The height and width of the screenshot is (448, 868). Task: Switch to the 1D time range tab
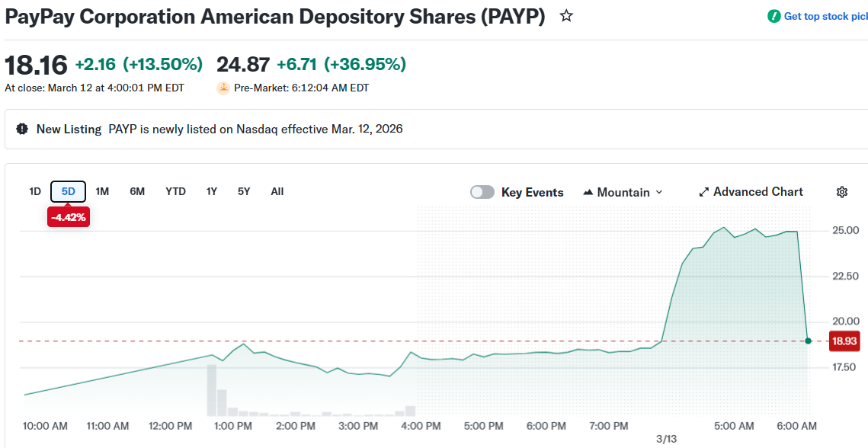click(34, 191)
